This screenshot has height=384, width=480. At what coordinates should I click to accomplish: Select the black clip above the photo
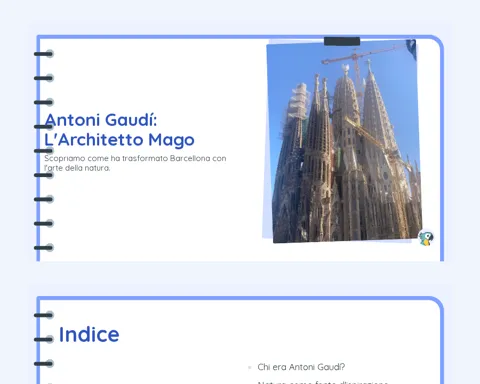click(x=342, y=41)
